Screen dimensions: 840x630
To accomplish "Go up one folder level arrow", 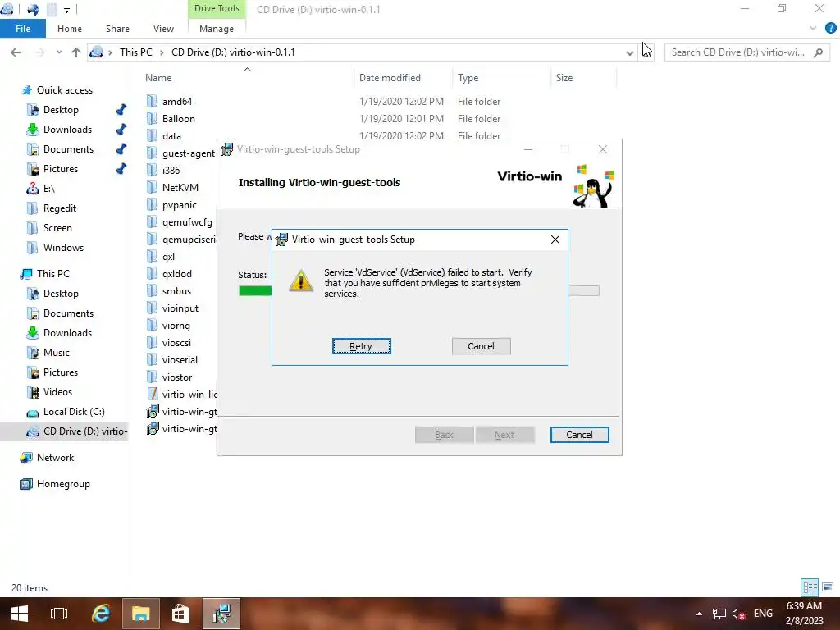I will tap(76, 52).
